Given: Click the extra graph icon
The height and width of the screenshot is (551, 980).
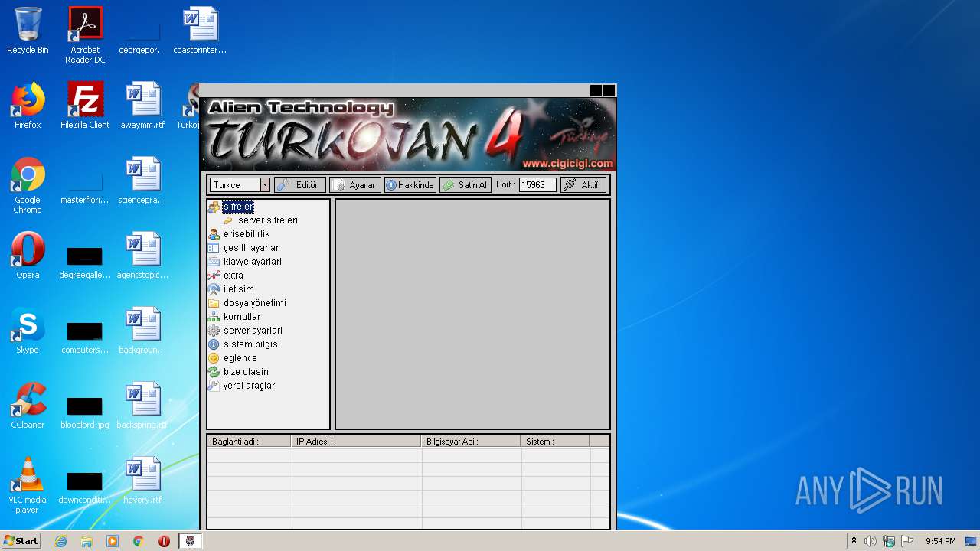Looking at the screenshot, I should click(214, 275).
